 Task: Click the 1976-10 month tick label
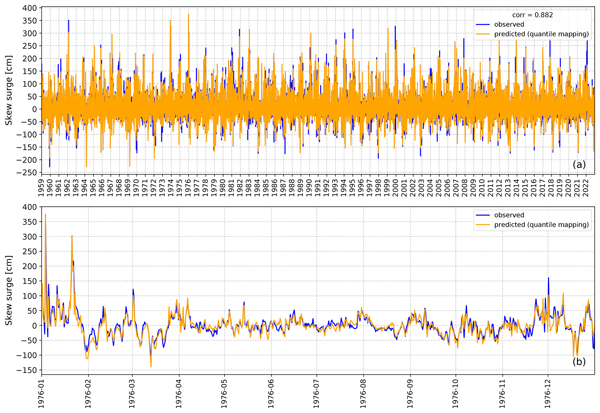[x=455, y=393]
